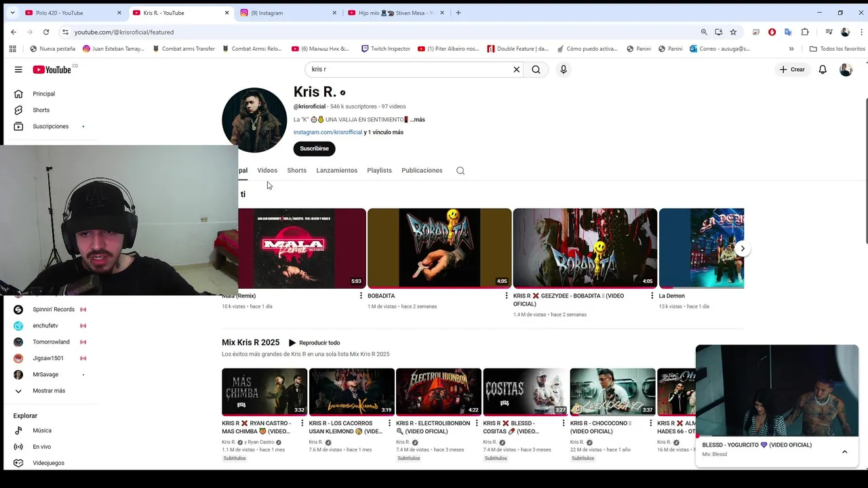The height and width of the screenshot is (488, 868).
Task: Open YouTube notifications bell
Action: pyautogui.click(x=823, y=69)
